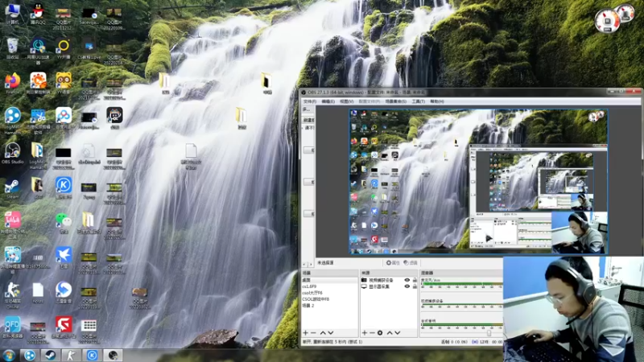Screen dimensions: 644x362
Task: Select the CSOL in-game F8 scene
Action: click(x=329, y=299)
